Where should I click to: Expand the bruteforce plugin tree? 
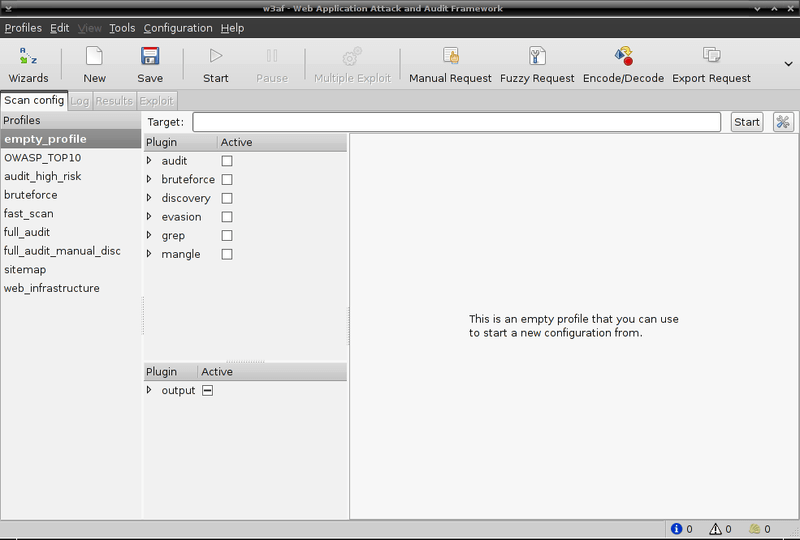pos(149,179)
